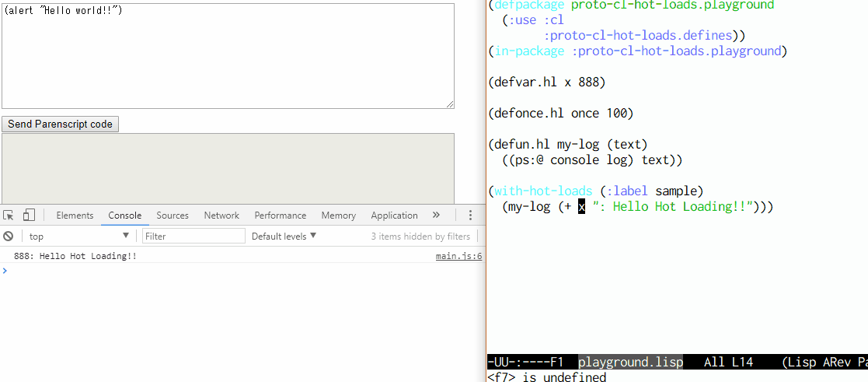
Task: Click the '(defun.hl my-log (text)' line
Action: (567, 145)
